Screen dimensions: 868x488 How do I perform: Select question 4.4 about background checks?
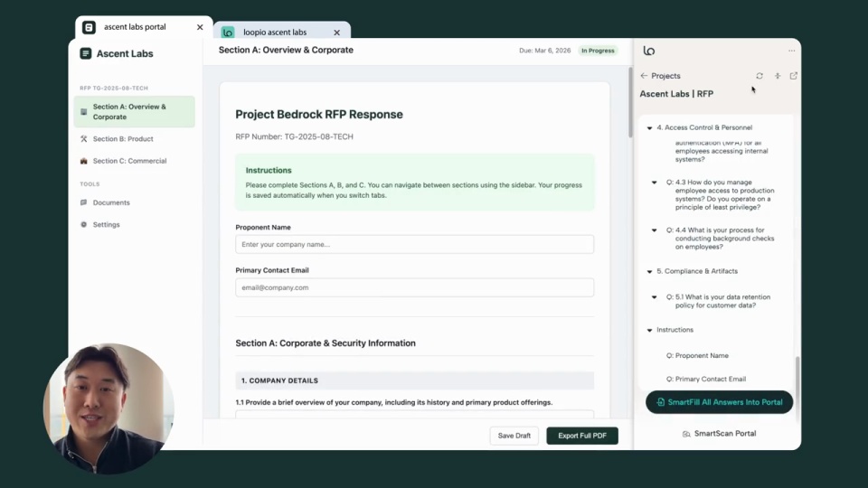point(721,239)
